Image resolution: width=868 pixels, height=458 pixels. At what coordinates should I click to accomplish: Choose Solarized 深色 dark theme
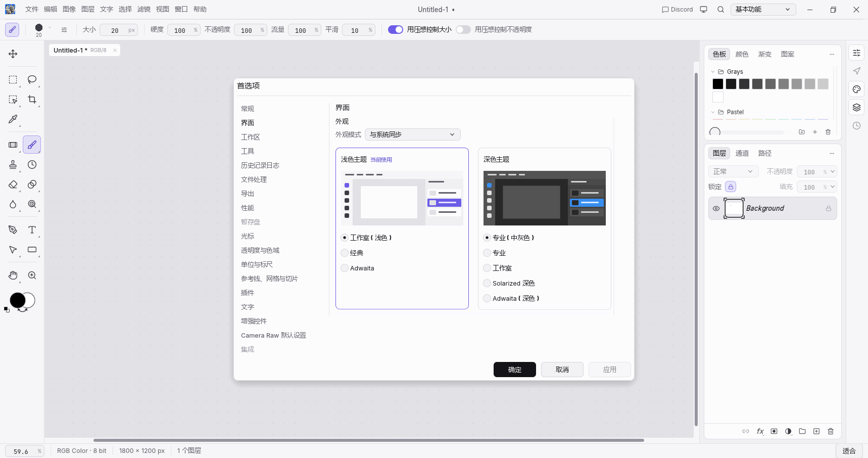pos(487,283)
